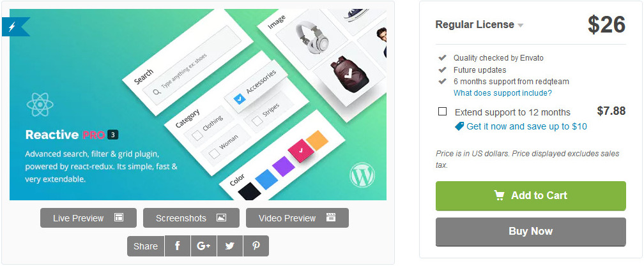Click the Facebook share icon

pos(178,246)
